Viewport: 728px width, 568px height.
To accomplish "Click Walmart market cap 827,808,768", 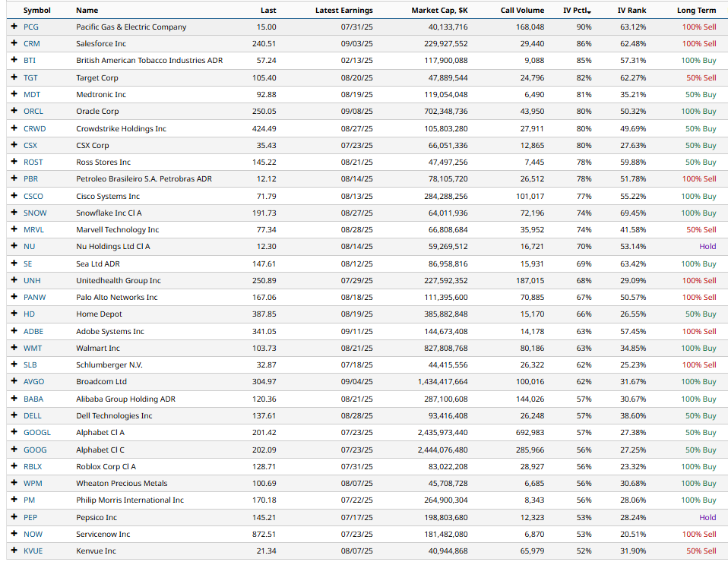I will point(446,348).
